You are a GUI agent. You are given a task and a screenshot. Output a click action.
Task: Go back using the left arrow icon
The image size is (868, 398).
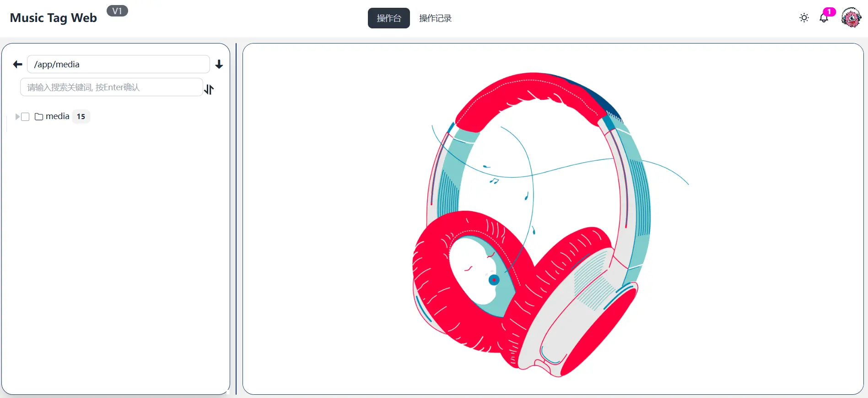pos(17,64)
